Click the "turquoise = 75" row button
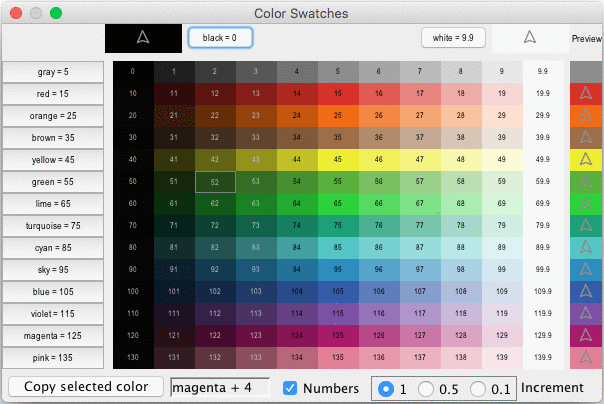 (53, 226)
